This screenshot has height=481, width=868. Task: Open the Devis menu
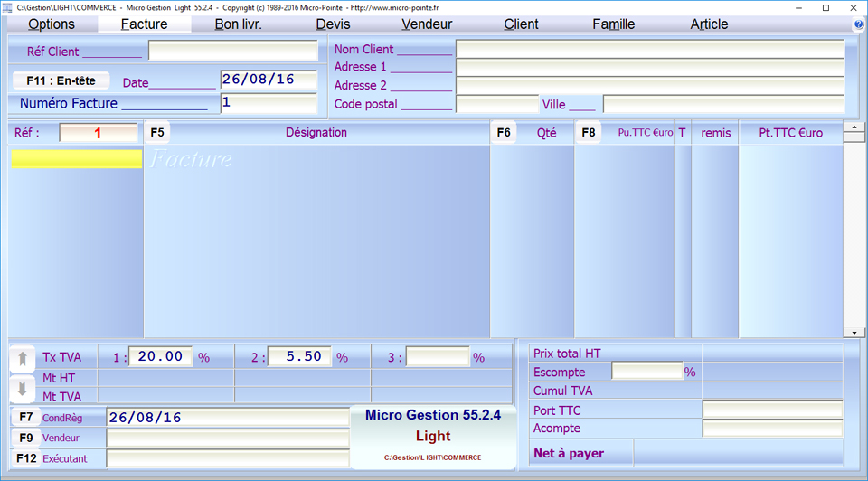click(x=333, y=24)
